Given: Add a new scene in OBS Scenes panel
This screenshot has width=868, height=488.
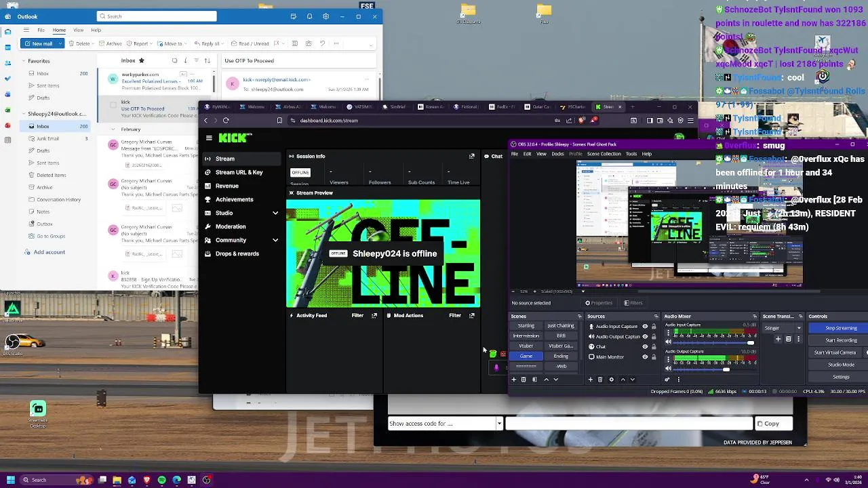Looking at the screenshot, I should click(513, 380).
